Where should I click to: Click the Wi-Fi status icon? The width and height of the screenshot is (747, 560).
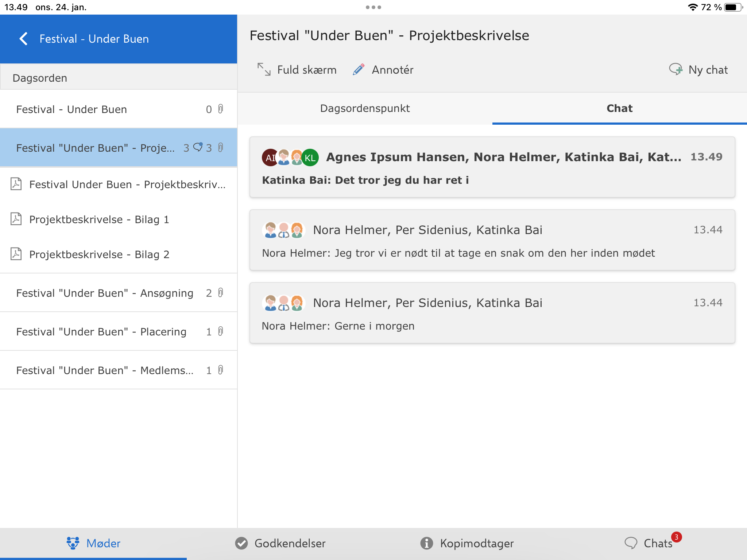[x=693, y=7]
